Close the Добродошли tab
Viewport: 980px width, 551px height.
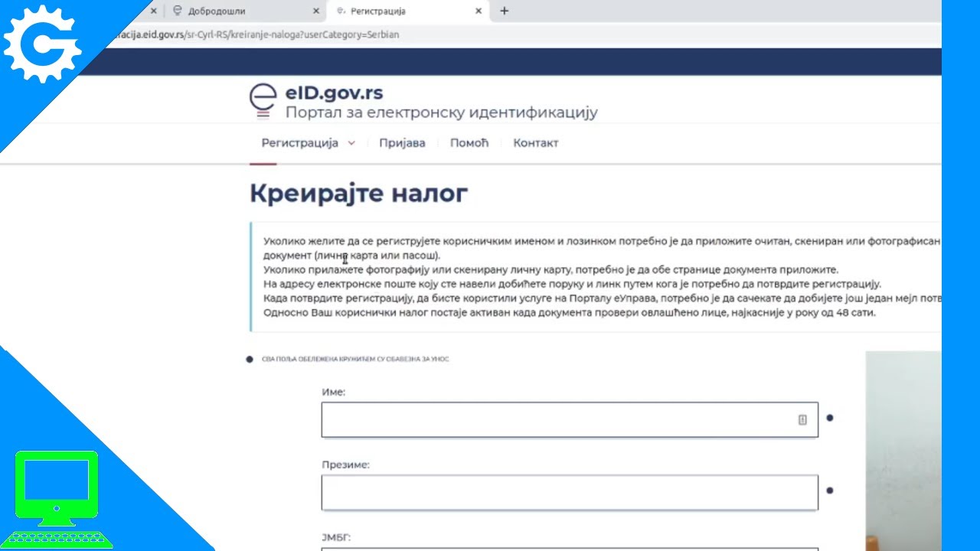[x=316, y=11]
